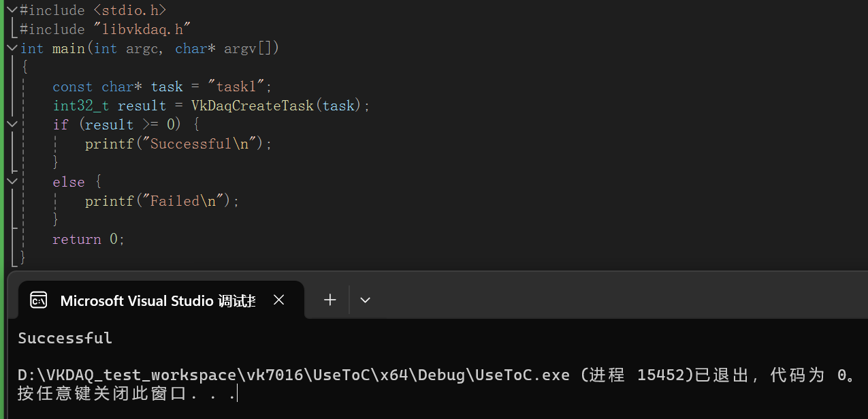Click the closing brace of main function
This screenshot has width=868, height=419.
pyautogui.click(x=23, y=258)
